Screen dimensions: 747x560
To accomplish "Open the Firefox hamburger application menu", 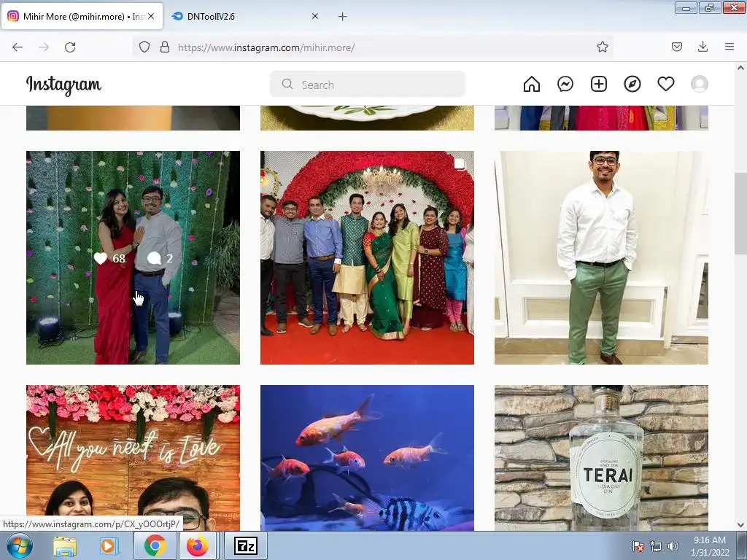I will point(729,47).
